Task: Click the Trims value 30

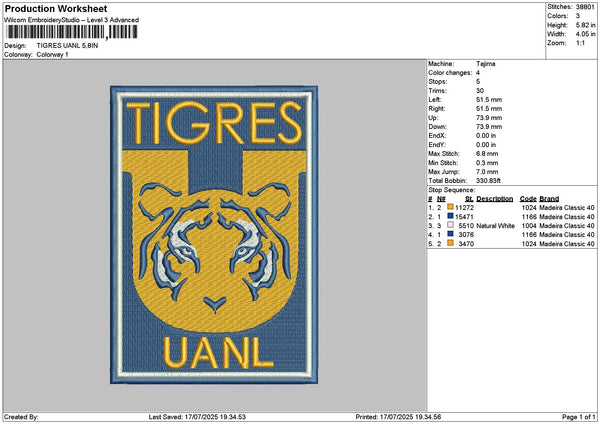Action: click(x=480, y=91)
